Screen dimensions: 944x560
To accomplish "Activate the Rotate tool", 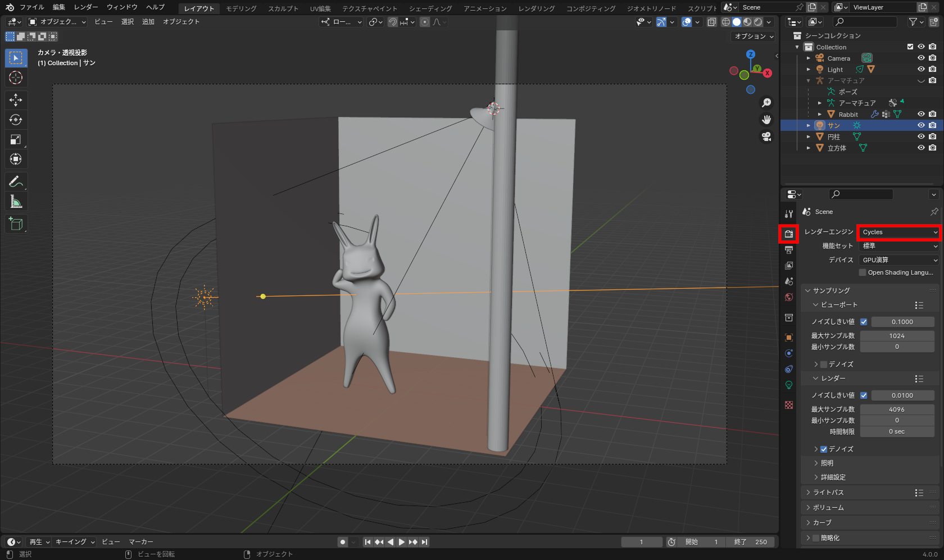I will pos(16,120).
